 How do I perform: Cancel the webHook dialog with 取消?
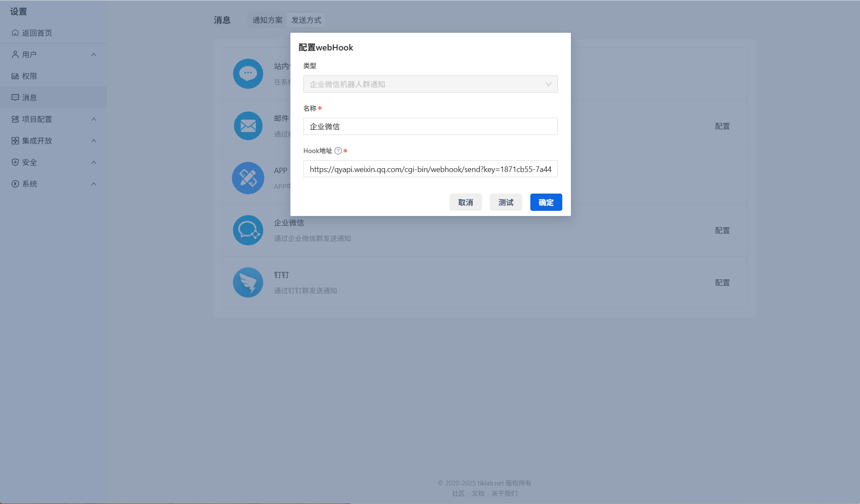[465, 202]
